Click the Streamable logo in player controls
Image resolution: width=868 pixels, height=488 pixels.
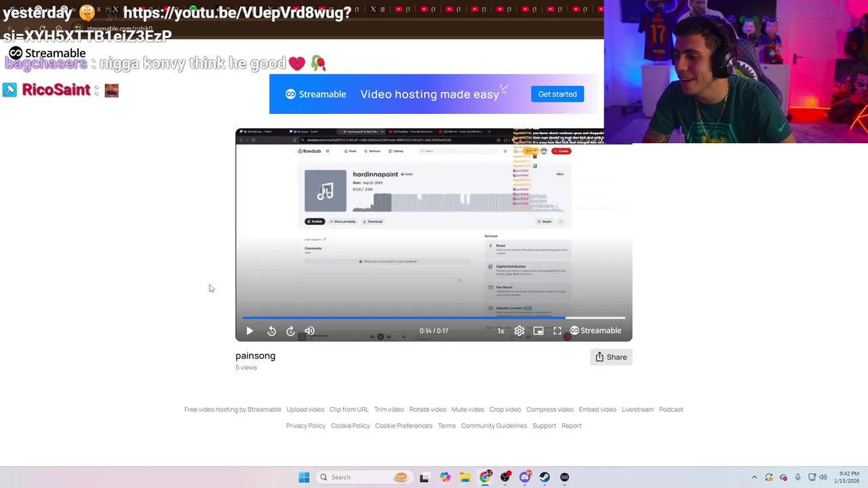coord(595,331)
